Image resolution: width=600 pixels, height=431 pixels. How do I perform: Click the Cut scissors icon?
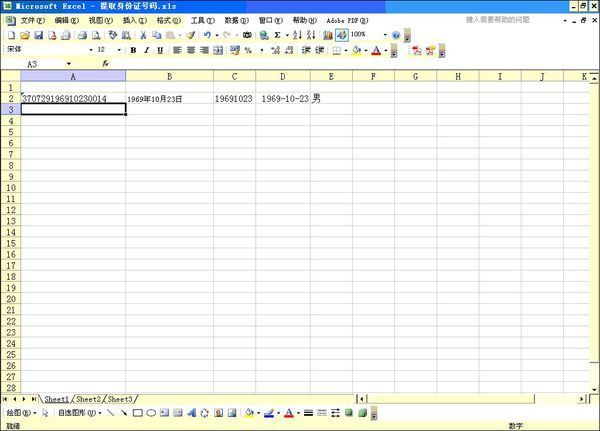(x=143, y=35)
